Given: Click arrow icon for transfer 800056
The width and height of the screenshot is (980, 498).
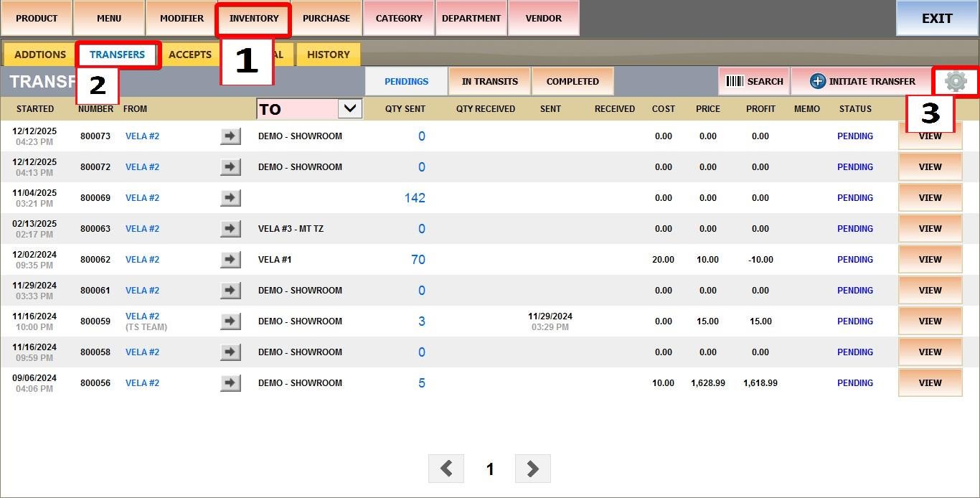Looking at the screenshot, I should (x=230, y=383).
